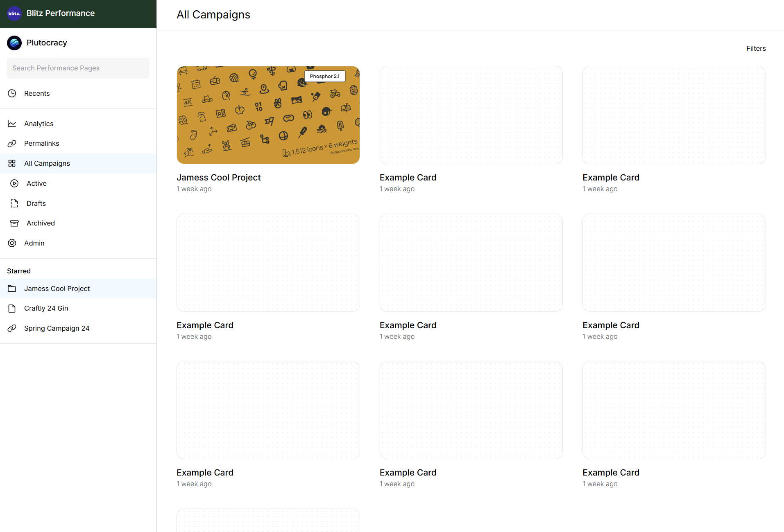This screenshot has width=784, height=532.
Task: Click the Permalinks link icon
Action: click(x=12, y=144)
